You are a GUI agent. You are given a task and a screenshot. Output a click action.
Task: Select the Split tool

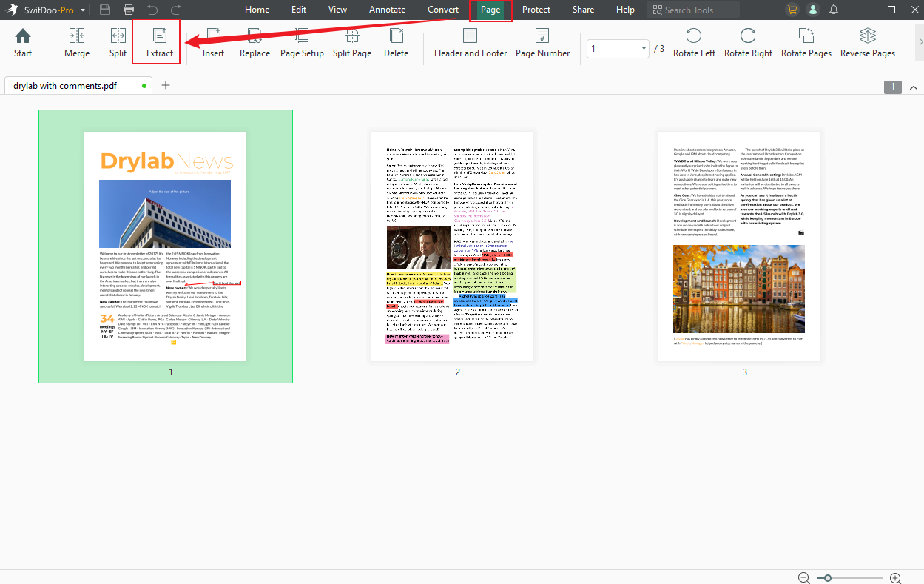click(118, 42)
